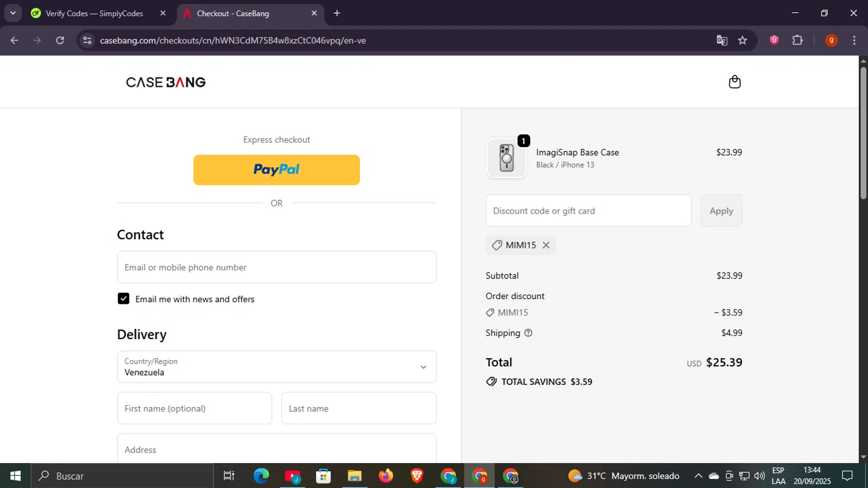The width and height of the screenshot is (868, 488).
Task: Open Microsoft Store from the taskbar
Action: pyautogui.click(x=323, y=476)
